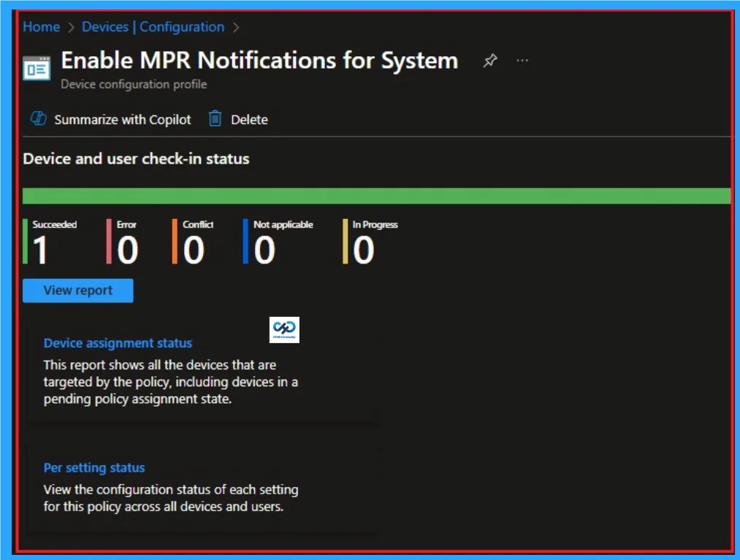Click the green check-in status progress bar
This screenshot has width=740, height=560.
click(376, 194)
